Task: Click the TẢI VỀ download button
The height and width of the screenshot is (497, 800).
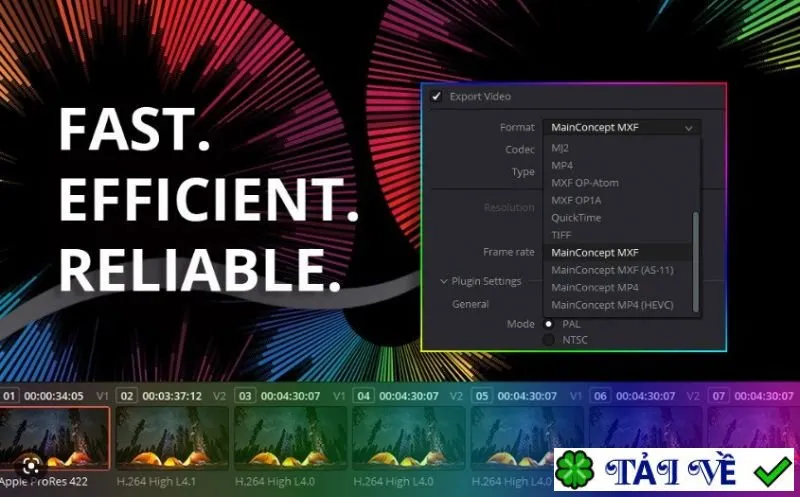Action: tap(674, 469)
